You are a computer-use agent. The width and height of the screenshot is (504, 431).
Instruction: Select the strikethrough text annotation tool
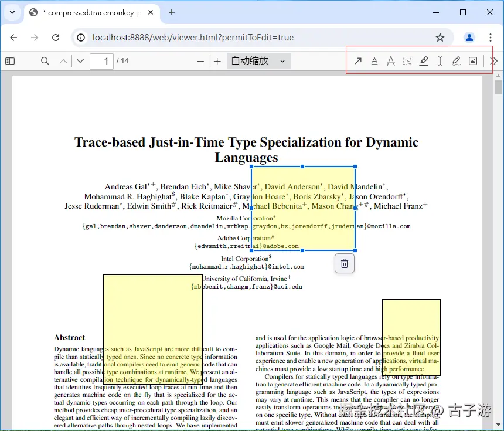point(391,61)
